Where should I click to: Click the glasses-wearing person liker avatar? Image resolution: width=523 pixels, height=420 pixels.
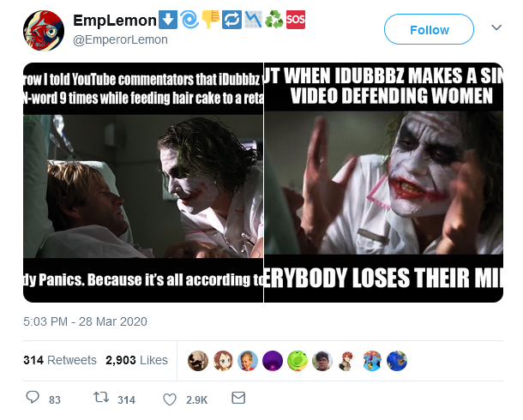point(322,361)
